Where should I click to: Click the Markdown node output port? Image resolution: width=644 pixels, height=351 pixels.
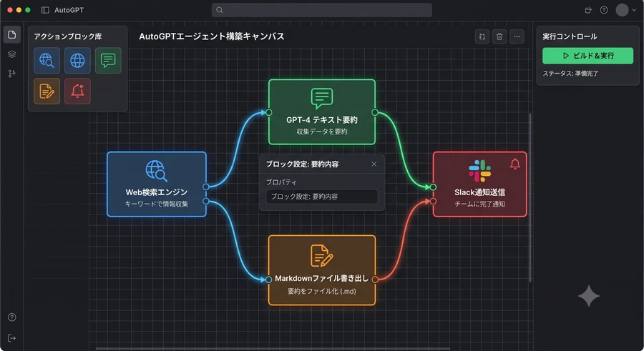tap(375, 280)
